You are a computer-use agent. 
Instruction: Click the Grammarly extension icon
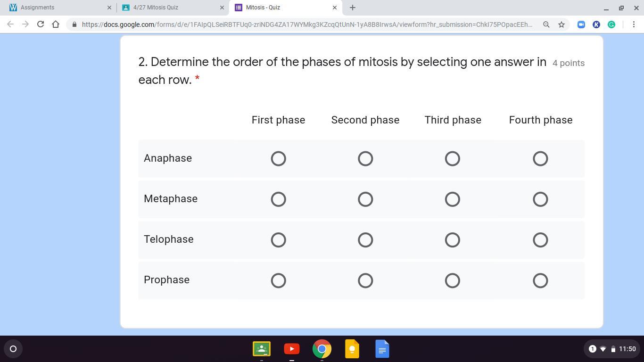pyautogui.click(x=611, y=25)
